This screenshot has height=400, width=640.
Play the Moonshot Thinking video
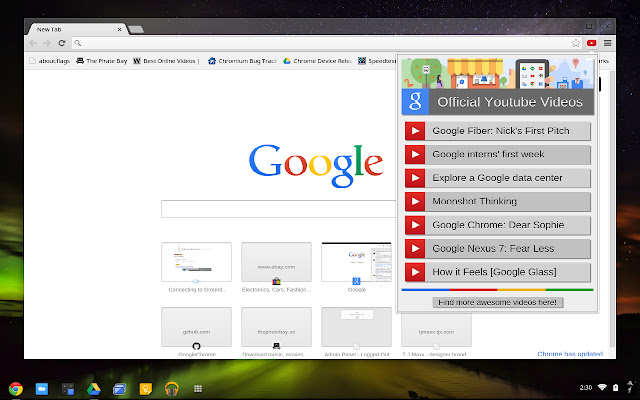(498, 201)
